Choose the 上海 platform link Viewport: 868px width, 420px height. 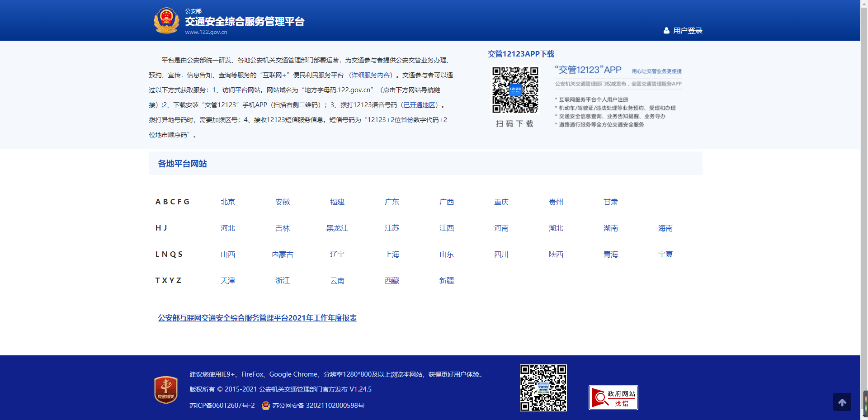pyautogui.click(x=392, y=255)
